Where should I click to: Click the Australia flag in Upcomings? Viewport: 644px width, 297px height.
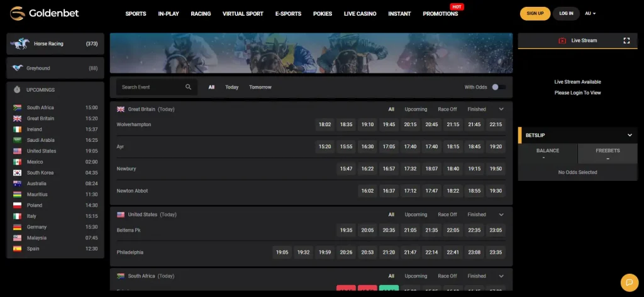point(17,184)
